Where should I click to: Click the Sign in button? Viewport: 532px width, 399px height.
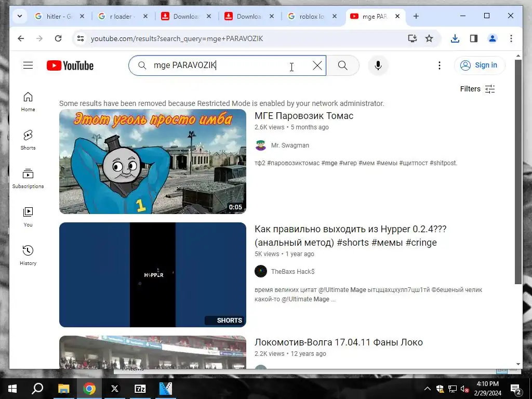coord(480,65)
